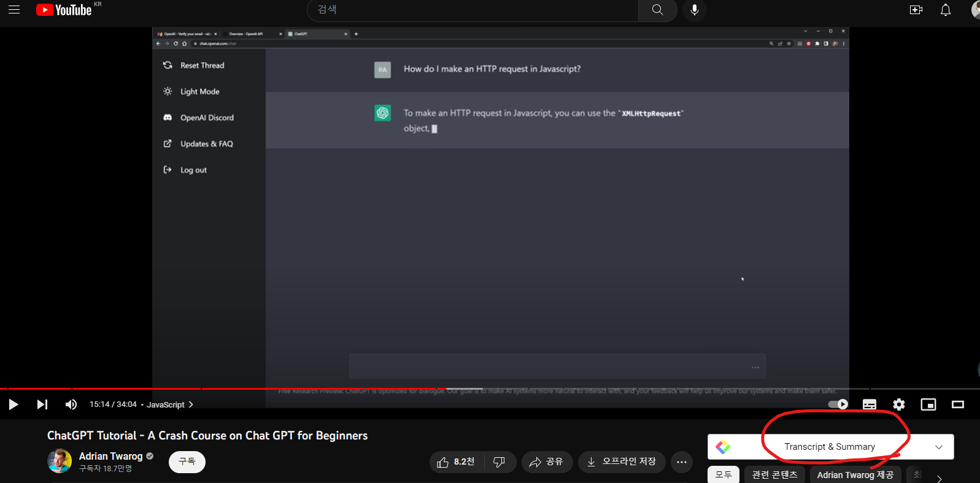
Task: Open the create video icon
Action: point(916,10)
